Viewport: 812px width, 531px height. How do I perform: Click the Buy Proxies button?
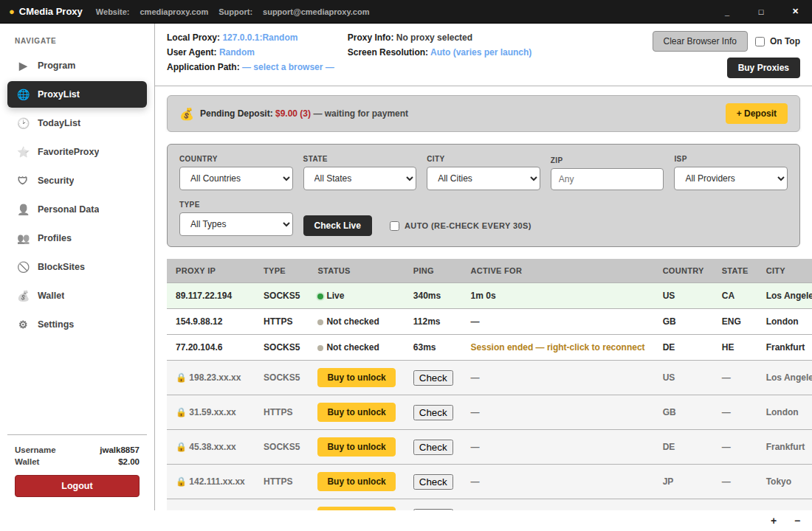click(763, 68)
